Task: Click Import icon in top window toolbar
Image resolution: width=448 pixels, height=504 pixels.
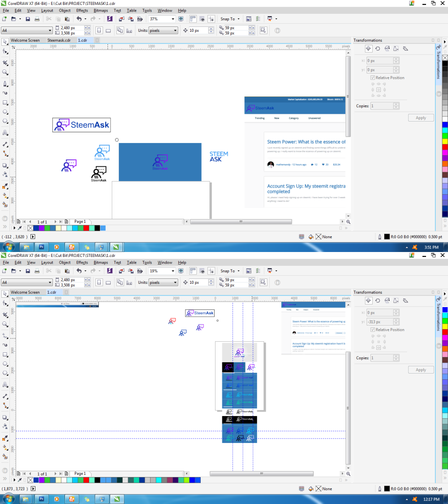Action: (121, 19)
